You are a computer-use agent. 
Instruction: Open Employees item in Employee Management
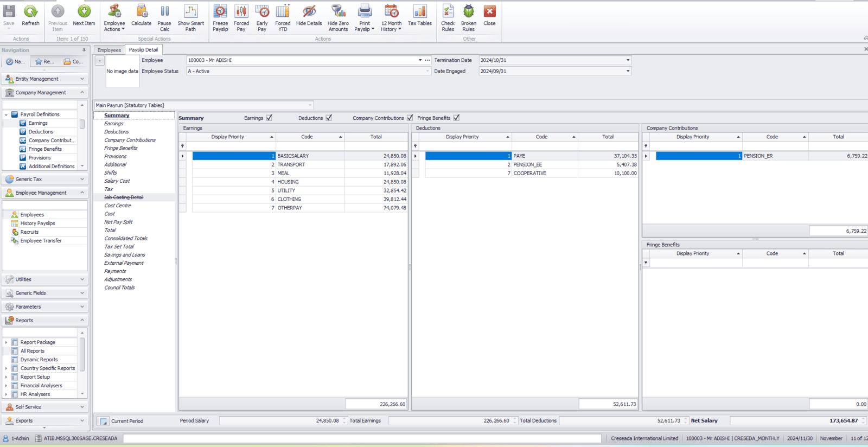click(32, 215)
